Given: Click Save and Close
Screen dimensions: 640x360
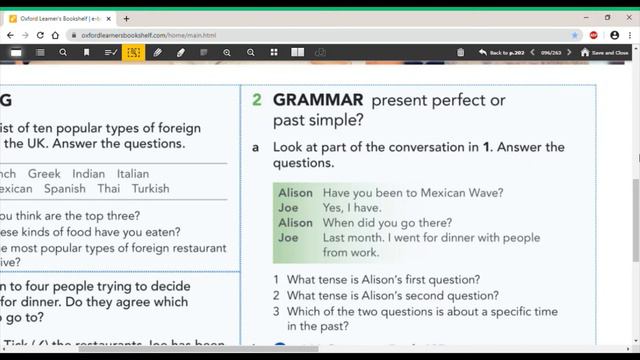Looking at the screenshot, I should pyautogui.click(x=604, y=53).
